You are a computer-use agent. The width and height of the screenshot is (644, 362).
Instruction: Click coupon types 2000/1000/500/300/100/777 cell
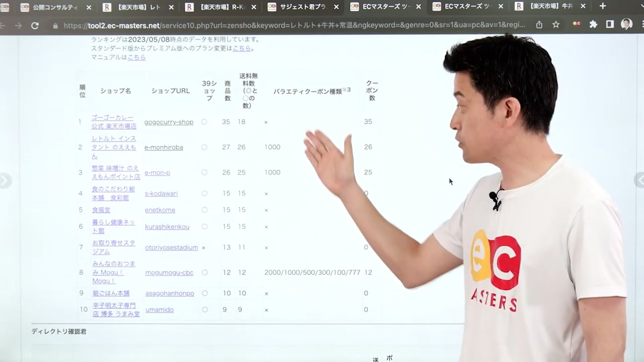pyautogui.click(x=312, y=273)
